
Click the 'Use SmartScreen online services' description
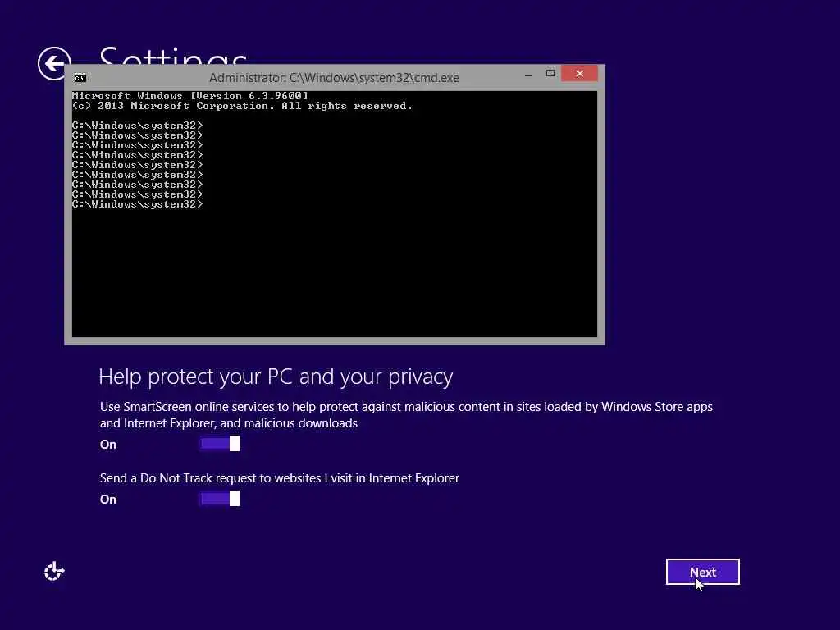(x=406, y=414)
